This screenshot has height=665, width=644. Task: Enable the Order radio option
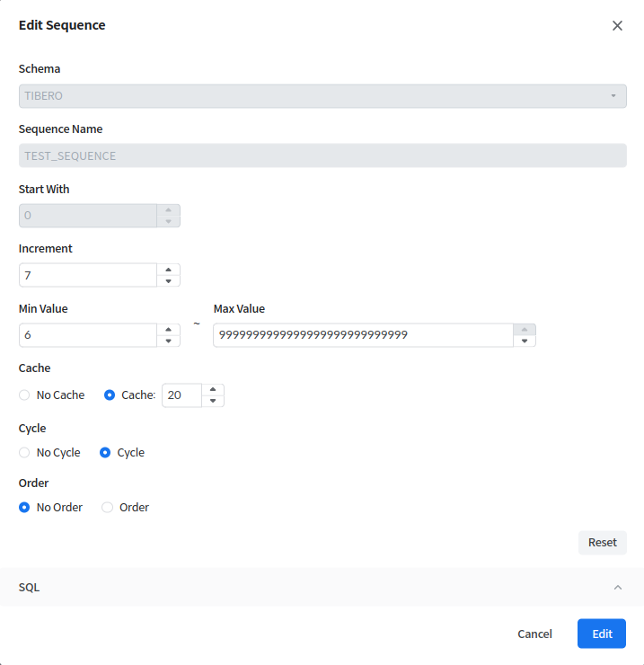[x=108, y=508]
